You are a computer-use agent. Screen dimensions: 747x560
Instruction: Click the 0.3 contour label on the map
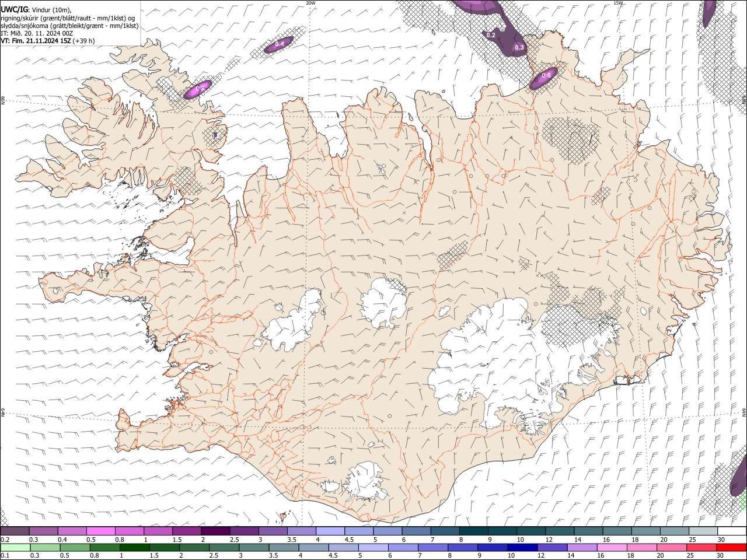(519, 47)
